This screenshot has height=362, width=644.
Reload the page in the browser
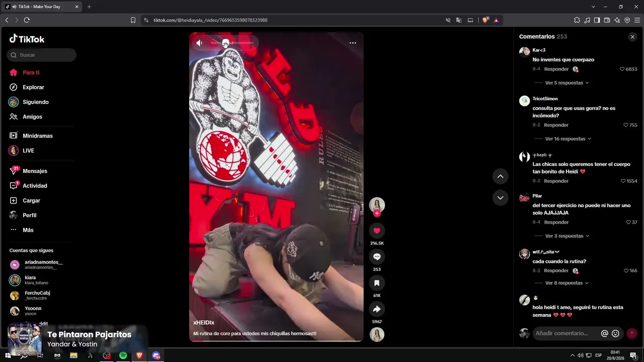[27, 20]
